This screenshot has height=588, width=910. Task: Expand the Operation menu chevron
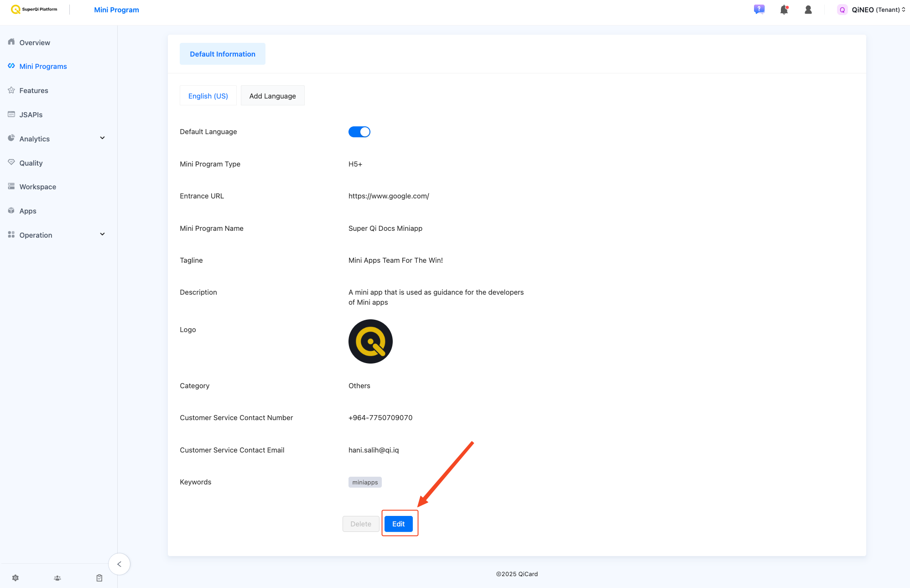102,234
